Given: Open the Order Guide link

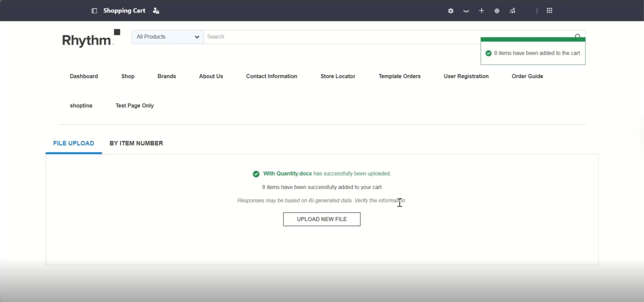Looking at the screenshot, I should click(x=527, y=76).
